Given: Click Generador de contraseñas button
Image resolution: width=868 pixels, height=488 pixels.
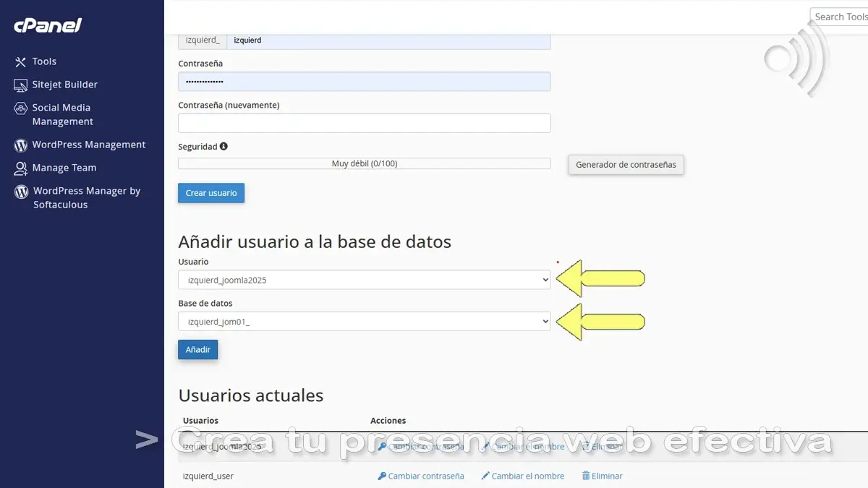Looking at the screenshot, I should (626, 165).
